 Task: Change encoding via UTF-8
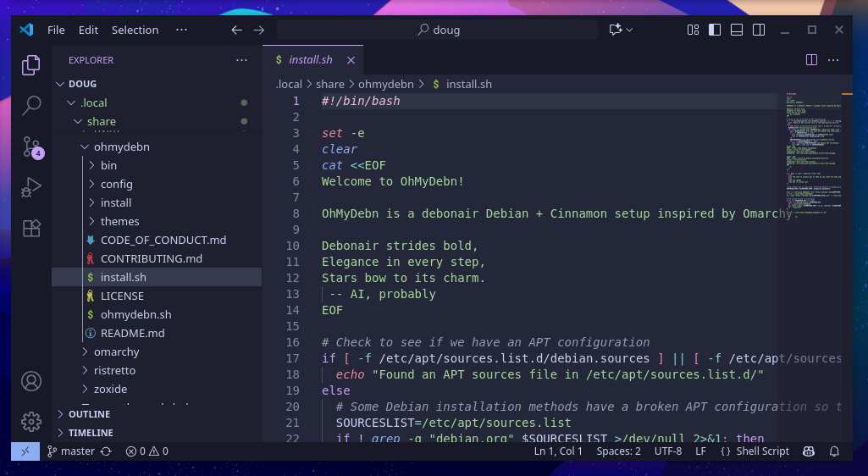pyautogui.click(x=668, y=451)
